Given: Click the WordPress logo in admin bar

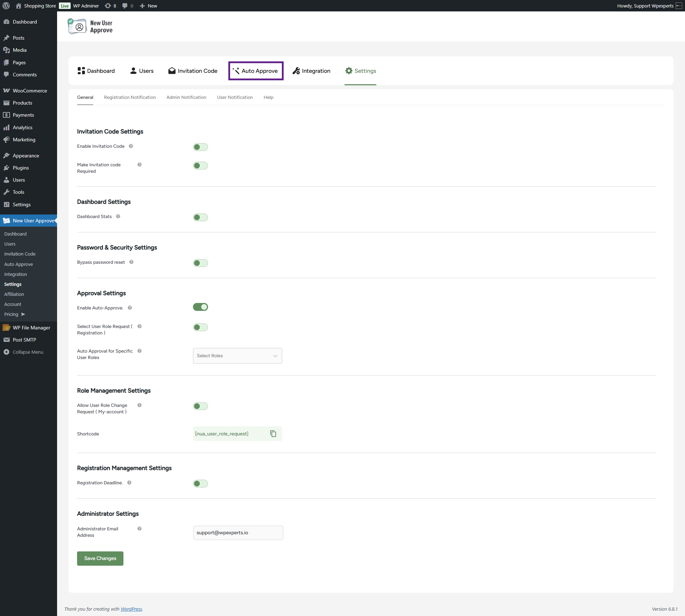Looking at the screenshot, I should point(6,6).
